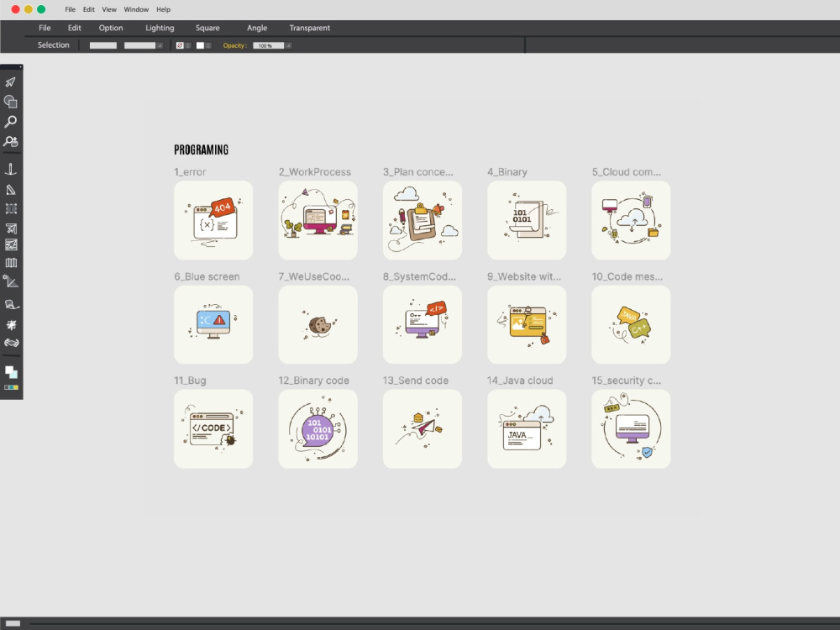Click the '1_error' label
Screen dimensions: 840x630
(190, 172)
